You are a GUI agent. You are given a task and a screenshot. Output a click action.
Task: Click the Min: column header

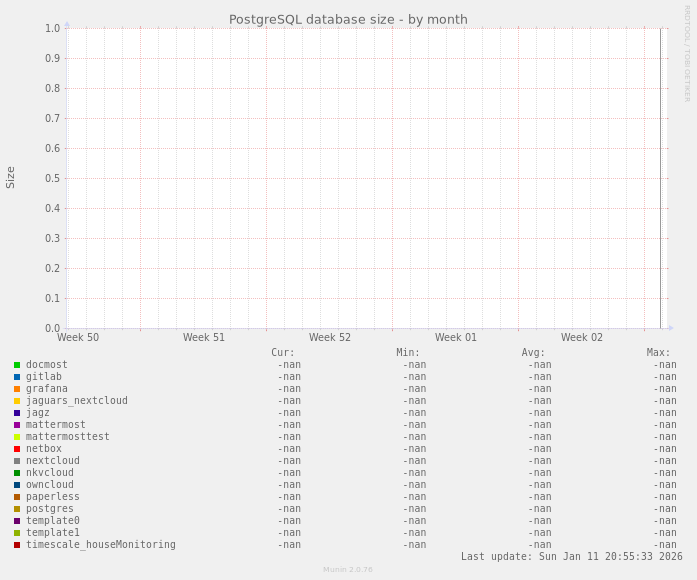tap(408, 352)
